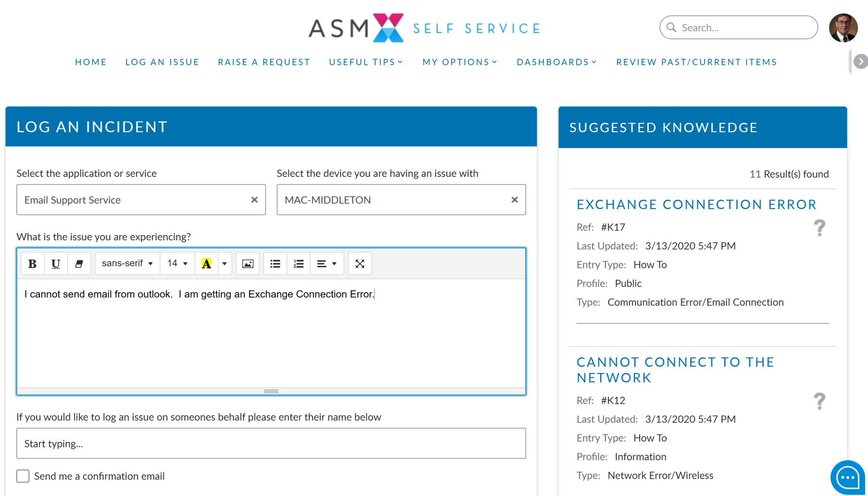The image size is (868, 496).
Task: Click the yellow highlight color button
Action: tap(206, 263)
